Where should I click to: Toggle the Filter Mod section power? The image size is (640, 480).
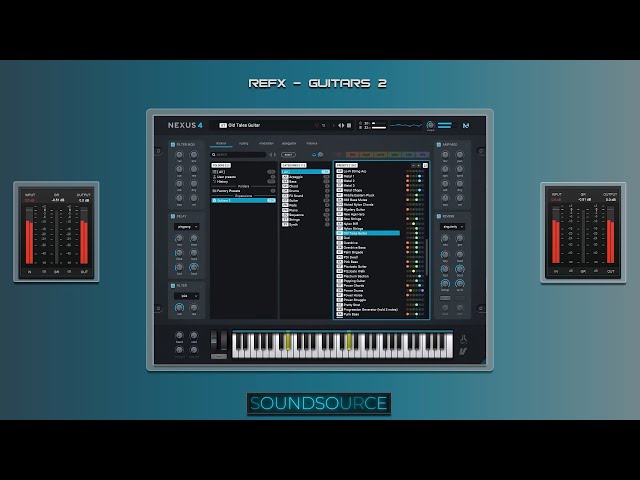pos(173,144)
